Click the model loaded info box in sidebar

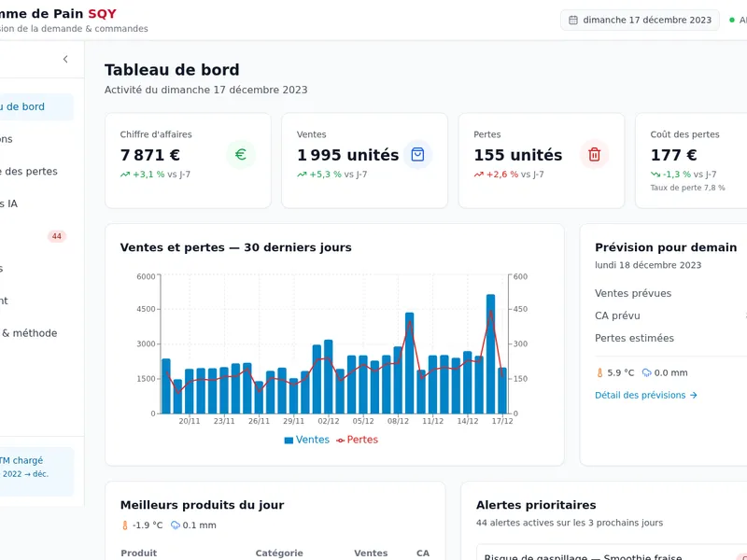click(x=36, y=471)
